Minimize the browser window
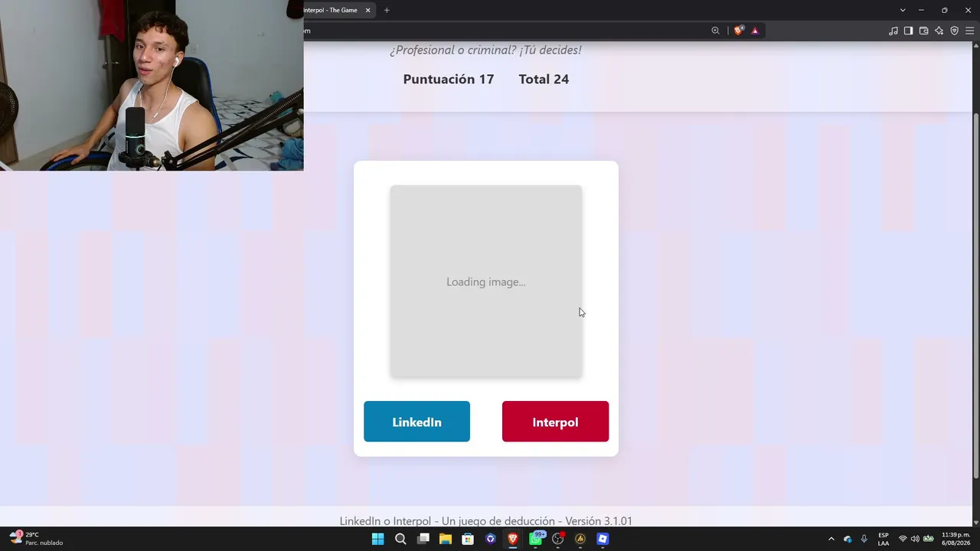Viewport: 980px width, 551px height. click(921, 10)
